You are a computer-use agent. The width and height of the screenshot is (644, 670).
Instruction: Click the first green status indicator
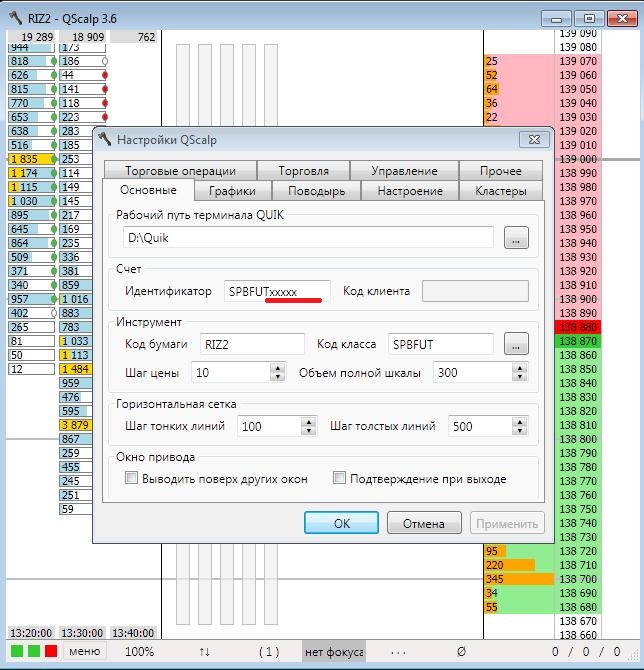pos(17,651)
